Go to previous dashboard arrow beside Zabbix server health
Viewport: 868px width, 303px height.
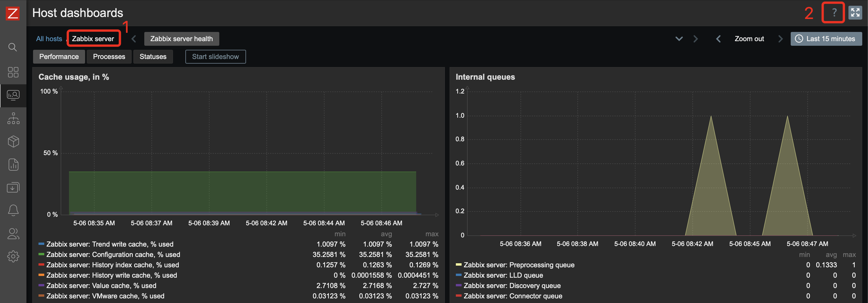(134, 39)
